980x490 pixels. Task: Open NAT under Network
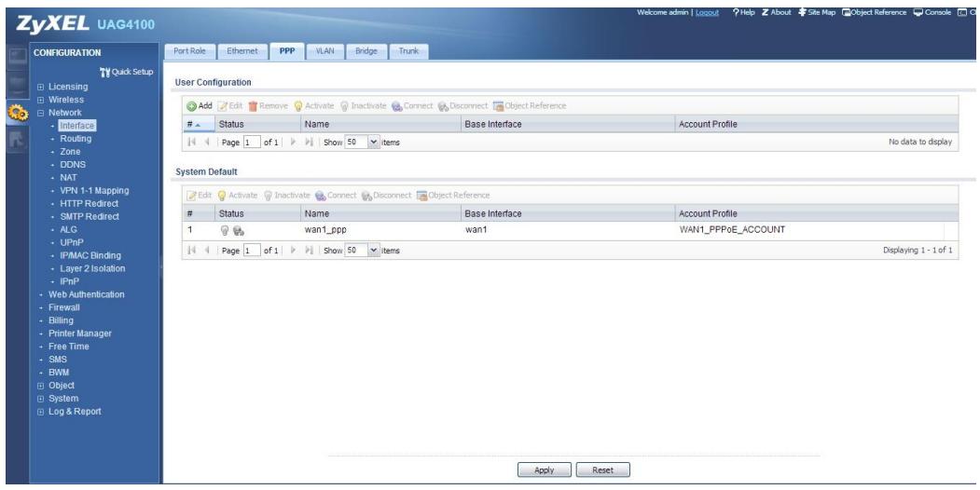69,178
